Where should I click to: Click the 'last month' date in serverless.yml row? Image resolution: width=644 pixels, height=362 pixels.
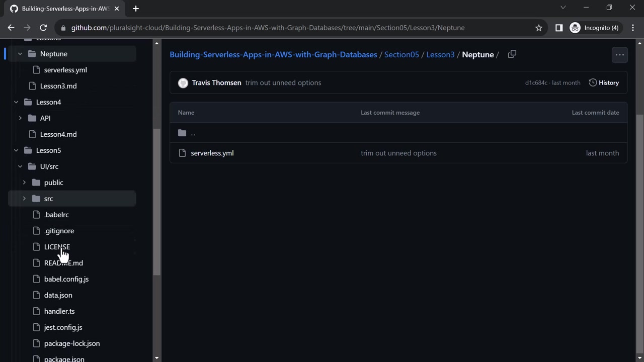point(602,153)
